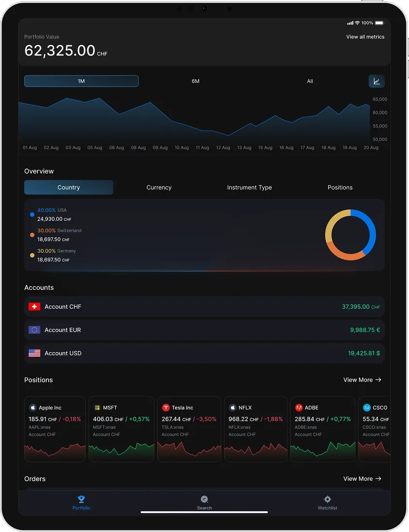Click the Apple Inc company logo
Image resolution: width=409 pixels, height=532 pixels.
pos(33,407)
